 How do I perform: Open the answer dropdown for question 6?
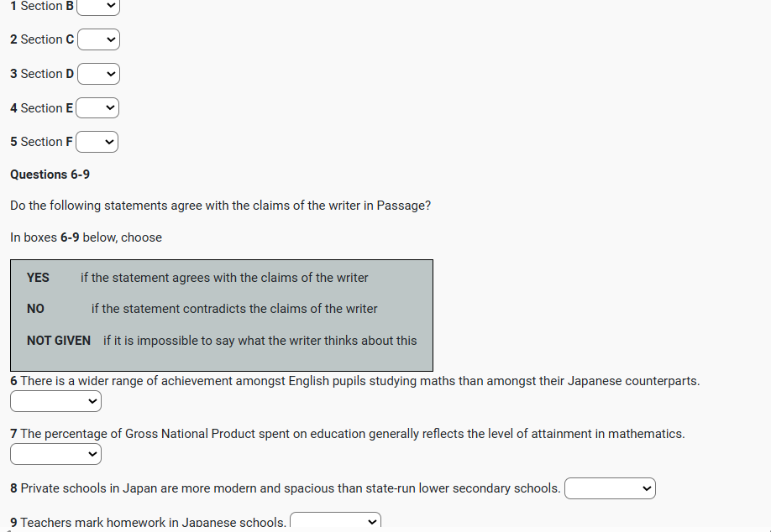[55, 402]
